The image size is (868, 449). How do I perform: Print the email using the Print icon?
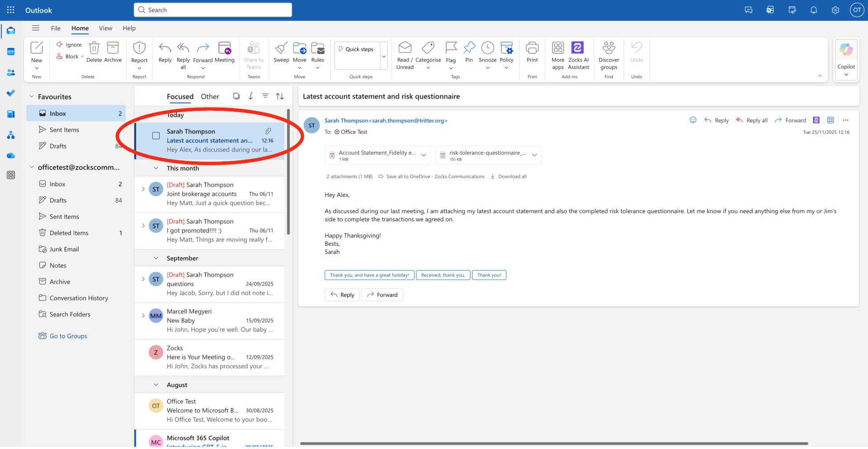tap(532, 51)
